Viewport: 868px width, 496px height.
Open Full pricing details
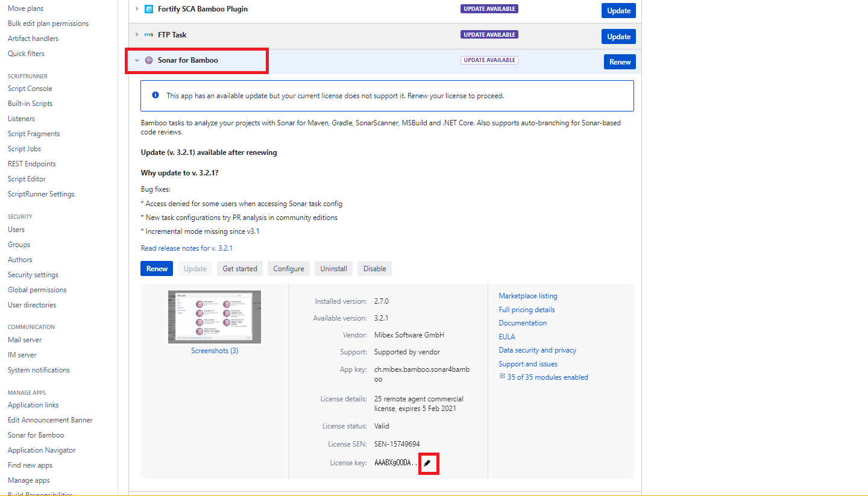click(x=527, y=310)
